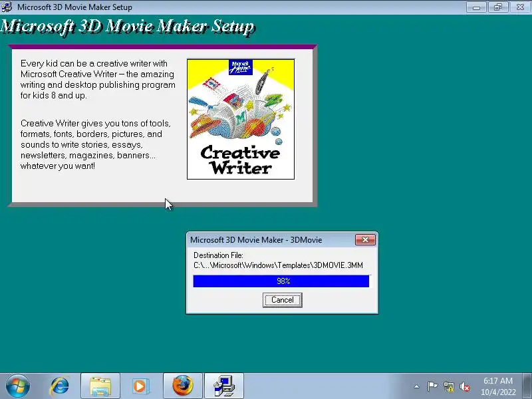Minimize the Microsoft 3D Movie Maker Setup window
The width and height of the screenshot is (532, 399).
point(476,7)
